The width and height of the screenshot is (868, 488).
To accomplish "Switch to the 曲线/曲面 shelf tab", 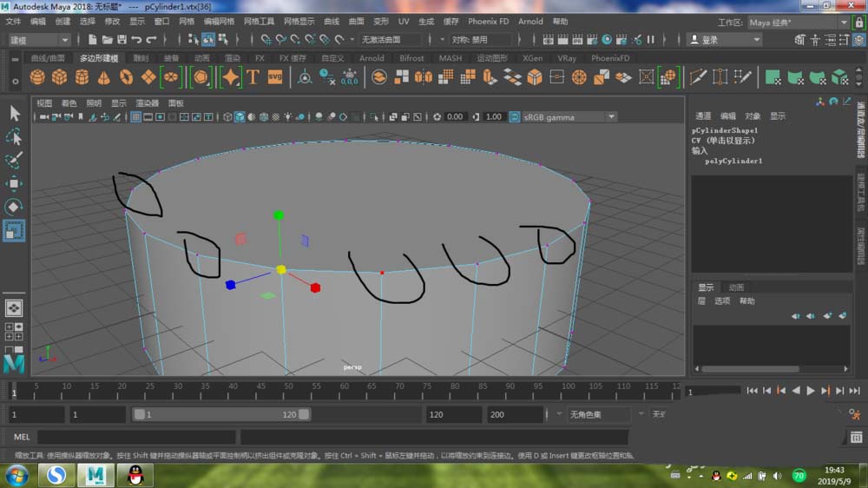I will (x=48, y=57).
